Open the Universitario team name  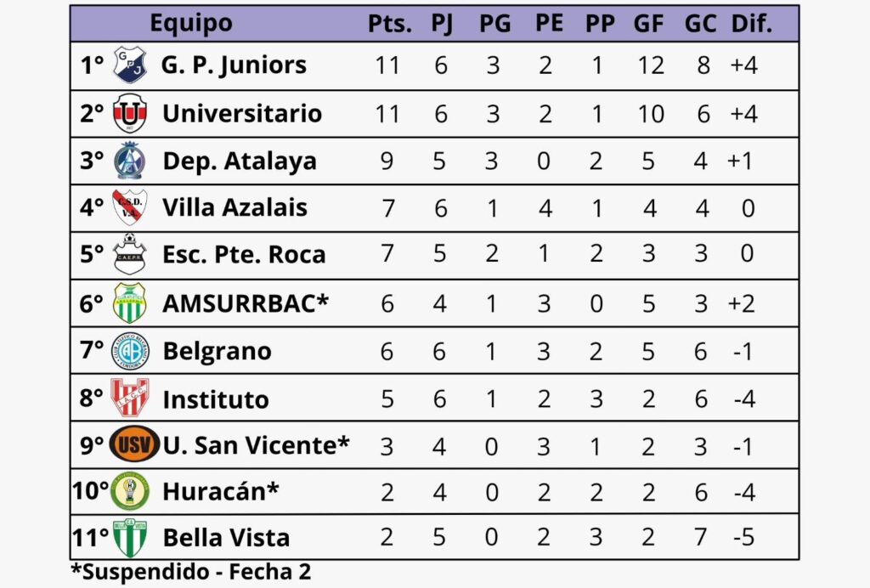click(x=242, y=114)
